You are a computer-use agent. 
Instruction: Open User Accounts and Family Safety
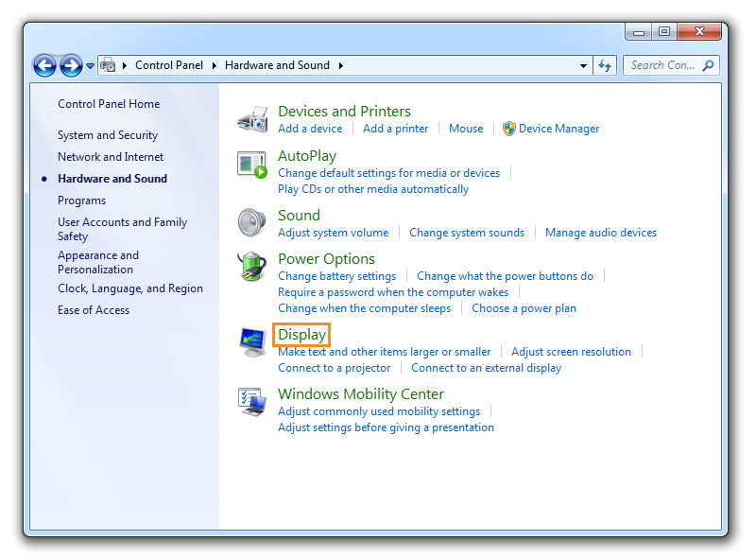(123, 229)
